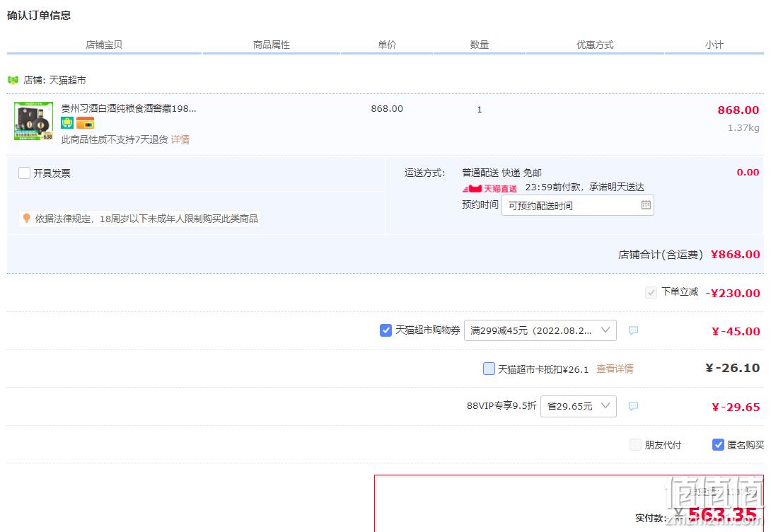Click the 数量 column header
This screenshot has width=771, height=532.
point(480,45)
